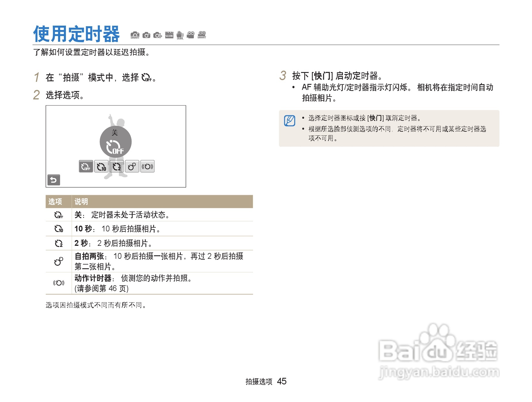The image size is (532, 402).
Task: Select 10-second timer option in camera screen
Action: (101, 166)
